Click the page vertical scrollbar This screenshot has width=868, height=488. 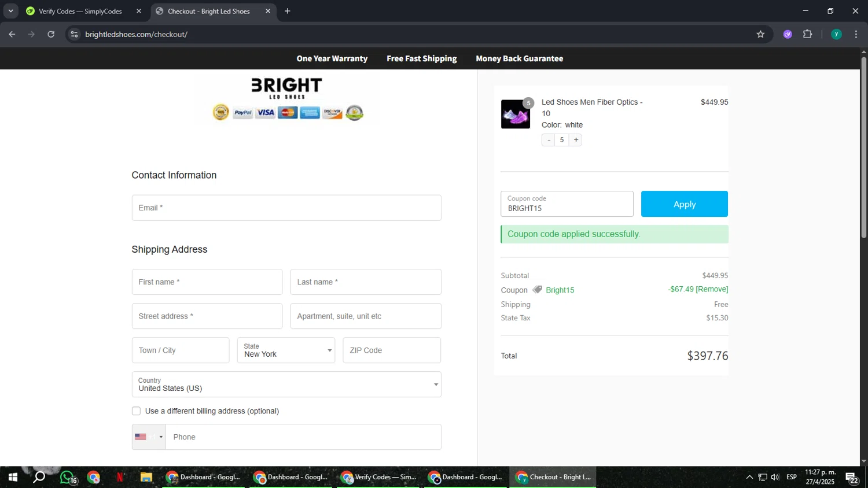coord(863,147)
